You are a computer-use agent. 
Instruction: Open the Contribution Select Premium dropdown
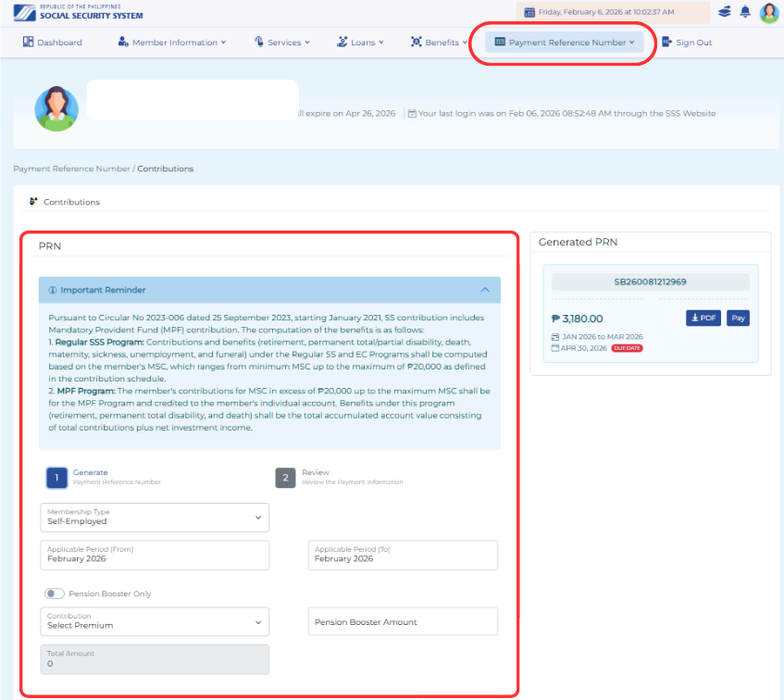(x=155, y=621)
